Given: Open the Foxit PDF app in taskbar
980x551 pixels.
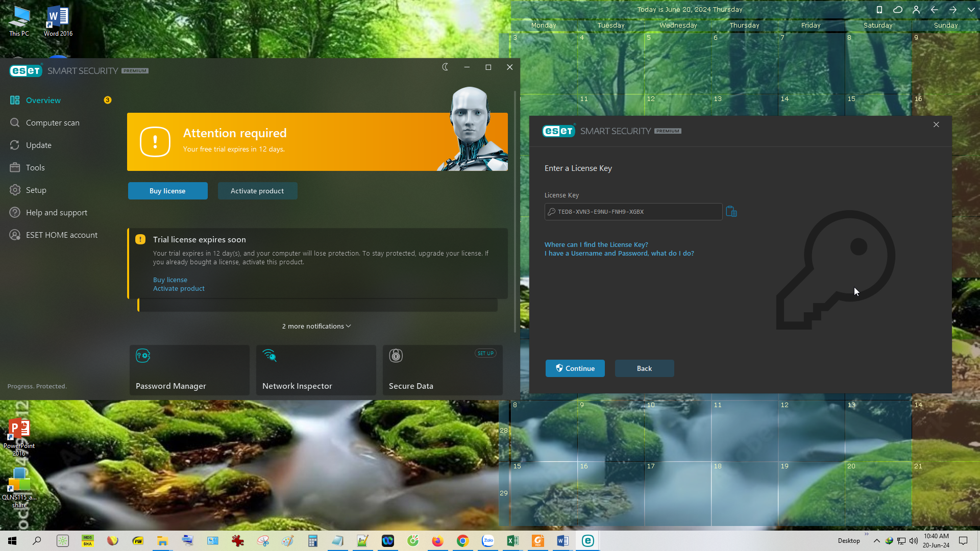Looking at the screenshot, I should 537,541.
